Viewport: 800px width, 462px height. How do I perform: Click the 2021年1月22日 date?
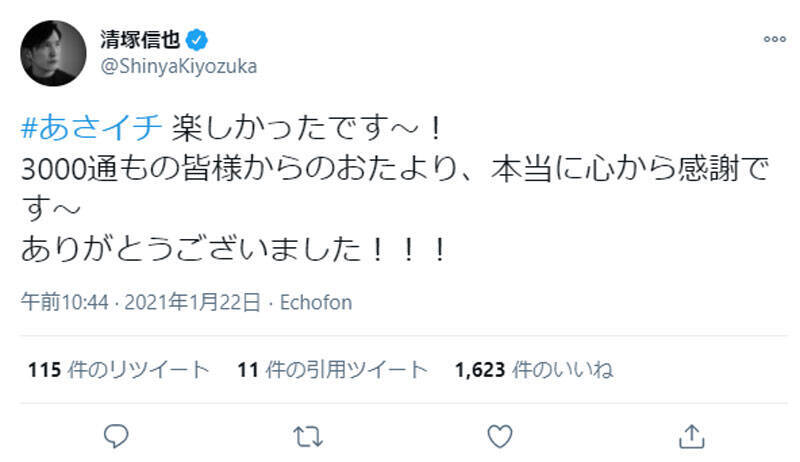pos(191,302)
